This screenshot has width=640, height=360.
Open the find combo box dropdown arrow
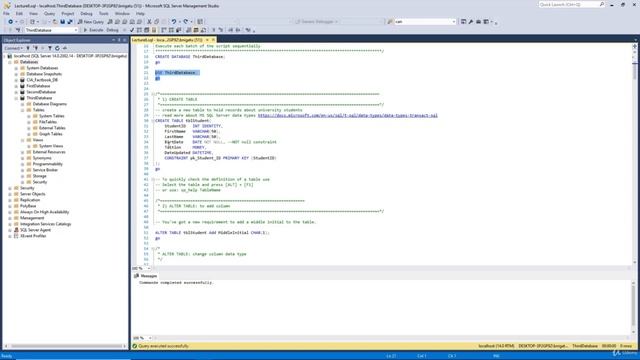[454, 22]
